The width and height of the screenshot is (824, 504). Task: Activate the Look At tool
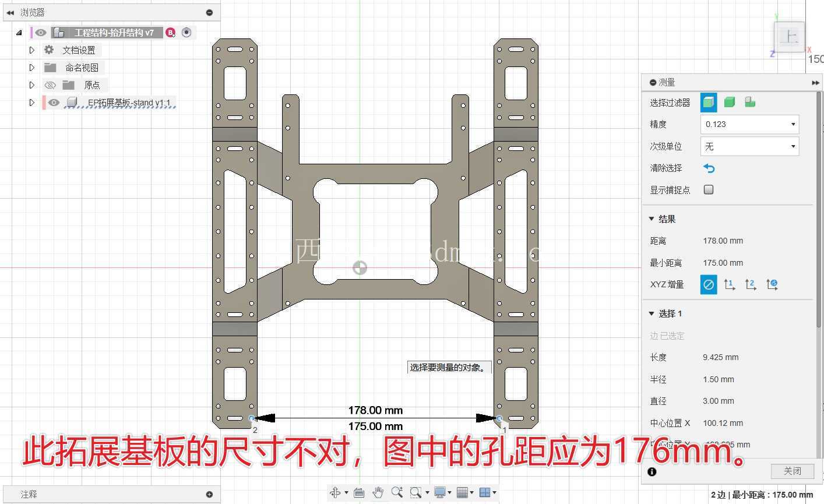pos(359,493)
